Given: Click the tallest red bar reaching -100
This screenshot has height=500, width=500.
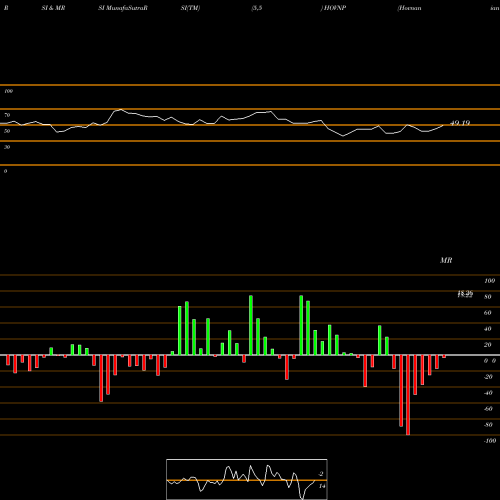Looking at the screenshot, I should (x=408, y=395).
